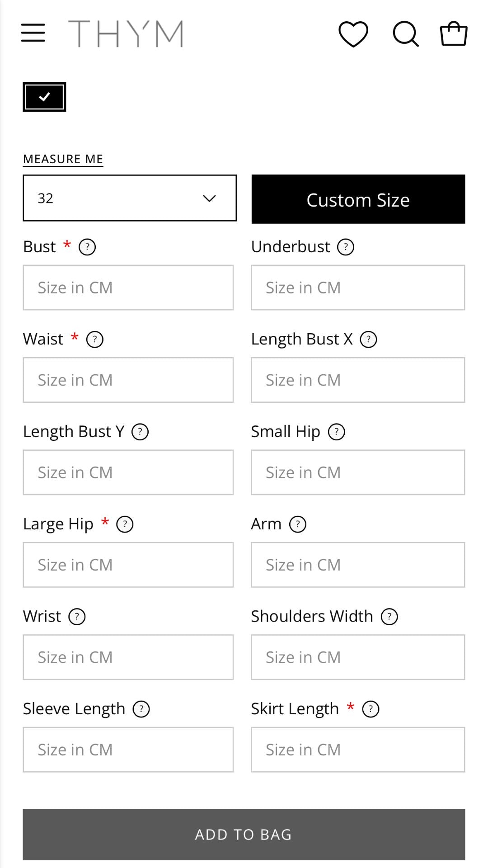Click the Skirt Length help icon
The width and height of the screenshot is (488, 868).
(371, 709)
